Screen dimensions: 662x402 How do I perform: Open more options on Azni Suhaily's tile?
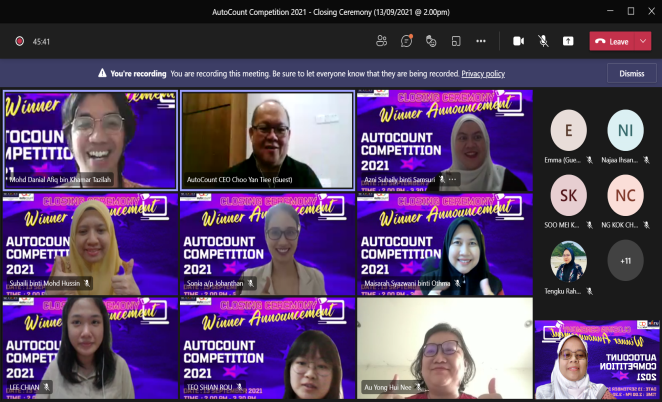453,179
